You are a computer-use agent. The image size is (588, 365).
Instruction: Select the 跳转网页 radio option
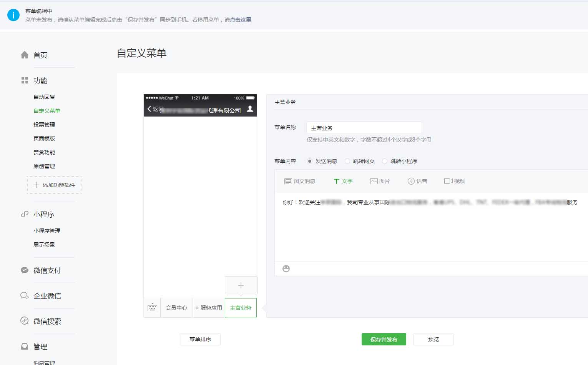pos(347,161)
